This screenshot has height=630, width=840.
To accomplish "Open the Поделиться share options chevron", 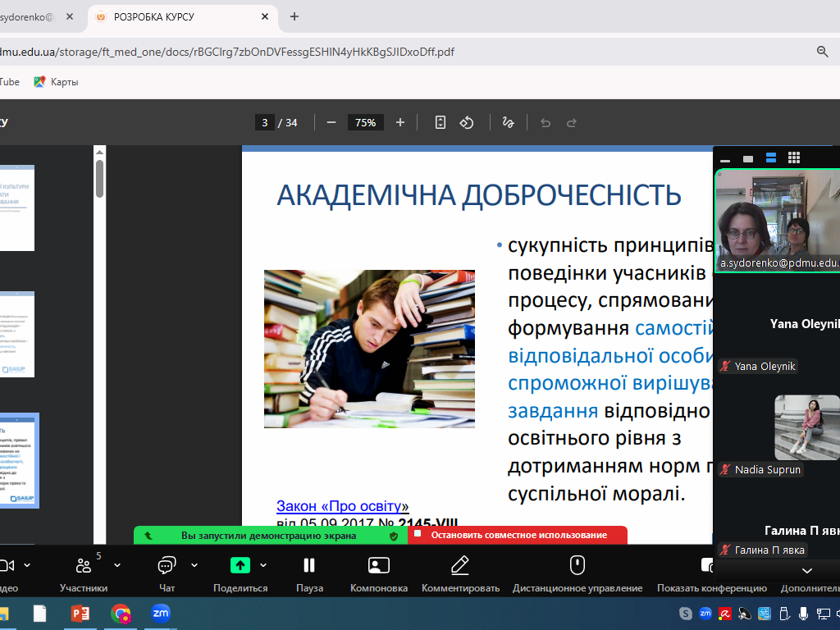I will coord(263,565).
